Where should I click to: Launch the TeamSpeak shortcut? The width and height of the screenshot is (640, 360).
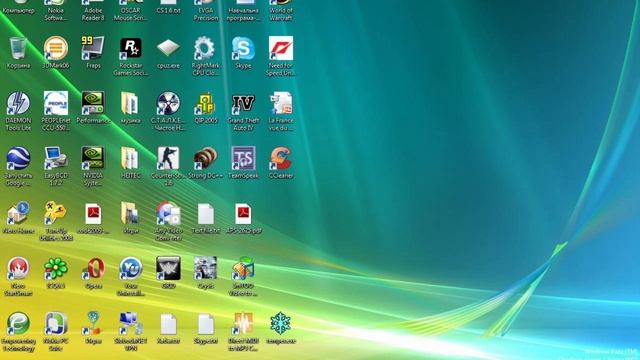click(243, 158)
